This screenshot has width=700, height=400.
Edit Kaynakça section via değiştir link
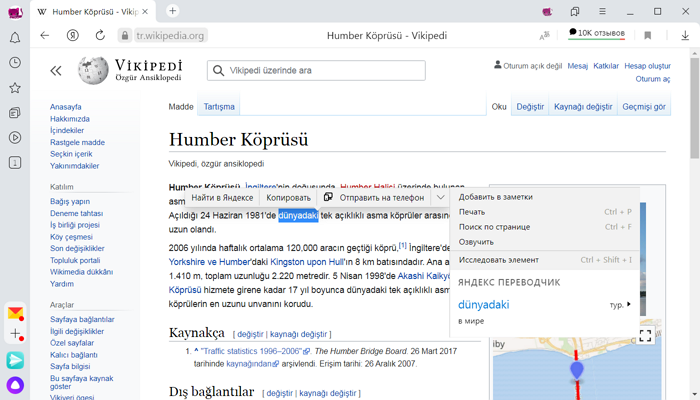click(x=250, y=334)
